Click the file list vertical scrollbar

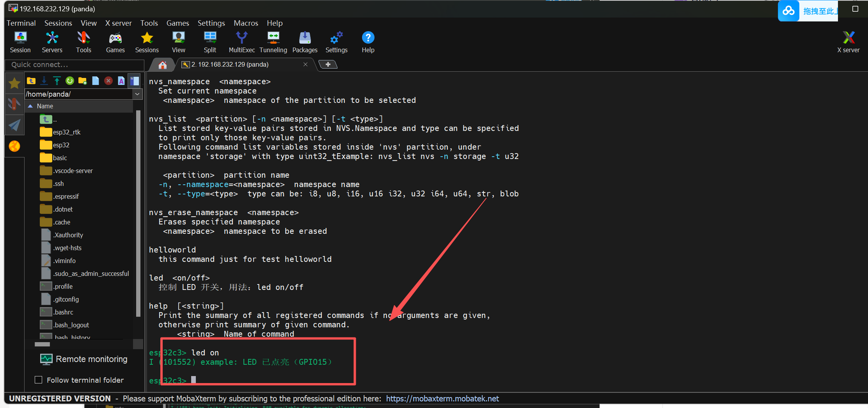138,214
